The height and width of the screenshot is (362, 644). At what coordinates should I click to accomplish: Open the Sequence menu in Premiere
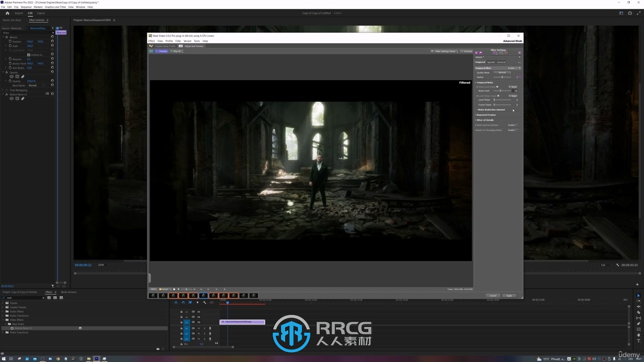(26, 7)
